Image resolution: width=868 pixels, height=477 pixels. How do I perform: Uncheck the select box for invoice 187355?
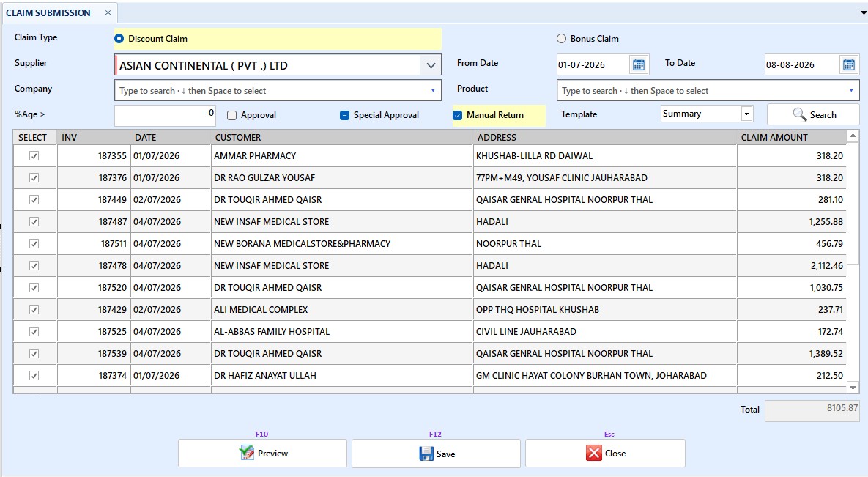34,155
